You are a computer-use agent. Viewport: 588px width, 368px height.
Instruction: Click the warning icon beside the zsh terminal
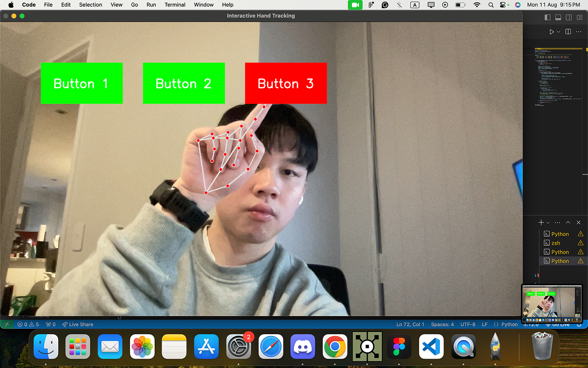pyautogui.click(x=581, y=243)
